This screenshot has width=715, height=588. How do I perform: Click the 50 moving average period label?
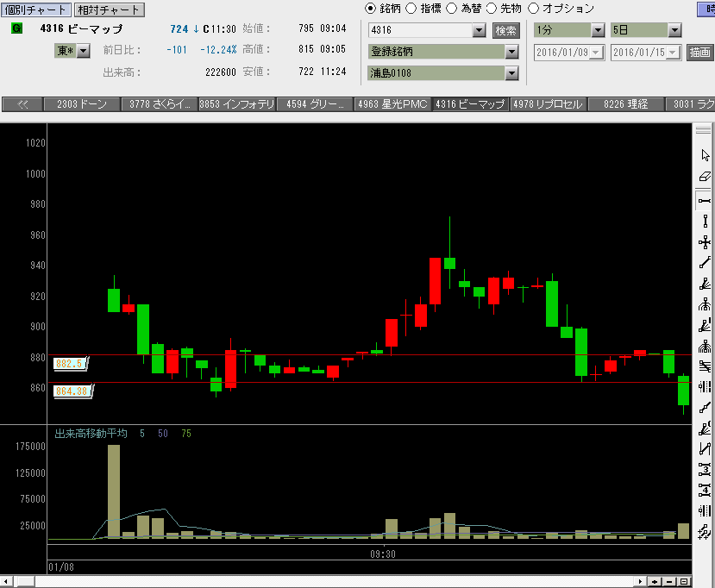click(163, 434)
